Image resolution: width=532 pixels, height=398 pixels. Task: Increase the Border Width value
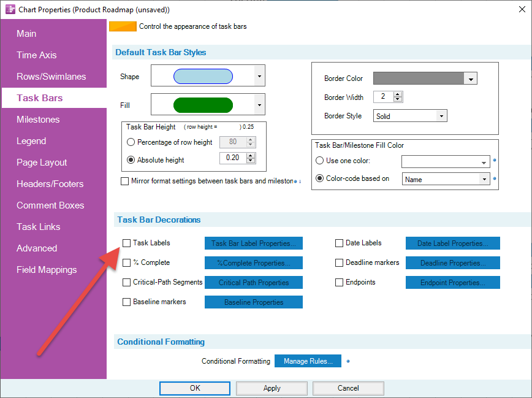(398, 94)
